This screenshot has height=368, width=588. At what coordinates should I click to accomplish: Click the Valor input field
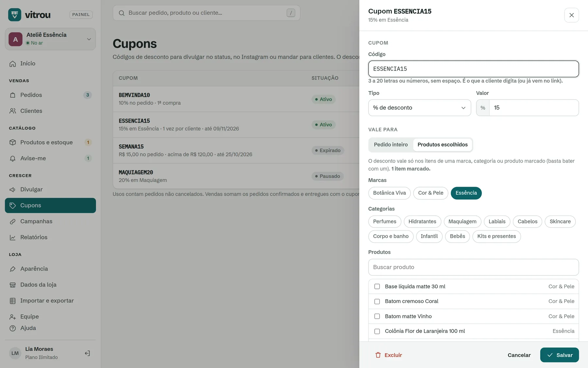pos(534,108)
